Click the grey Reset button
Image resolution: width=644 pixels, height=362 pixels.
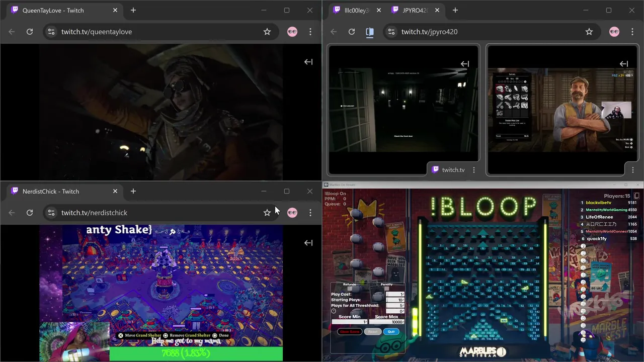tap(373, 332)
